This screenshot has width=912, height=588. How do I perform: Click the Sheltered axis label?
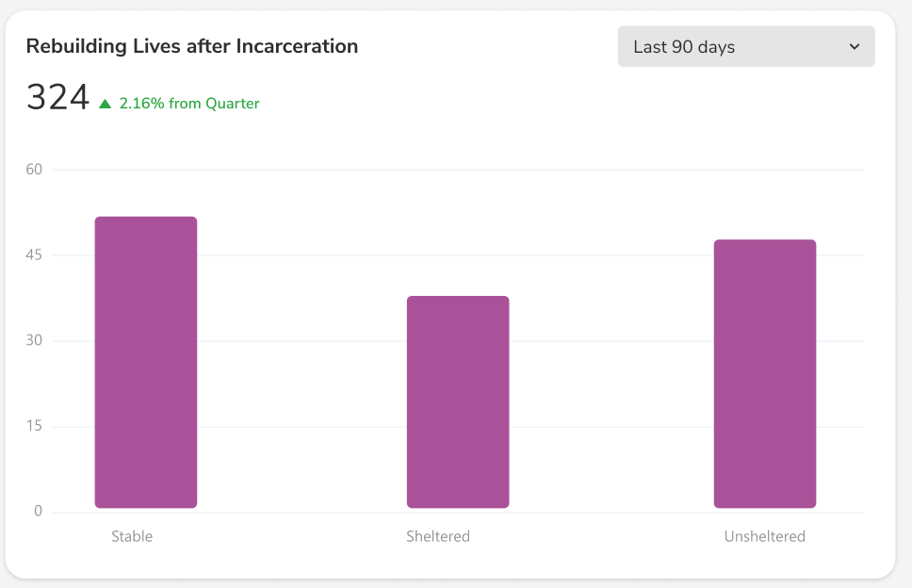[438, 536]
